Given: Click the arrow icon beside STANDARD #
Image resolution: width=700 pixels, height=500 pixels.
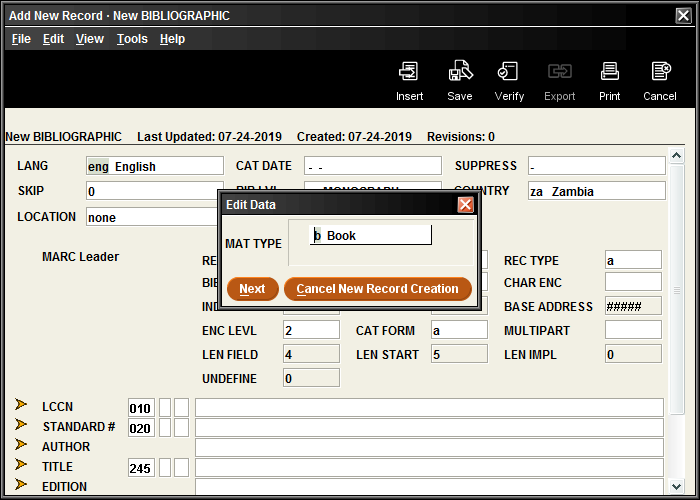Looking at the screenshot, I should click(x=21, y=424).
